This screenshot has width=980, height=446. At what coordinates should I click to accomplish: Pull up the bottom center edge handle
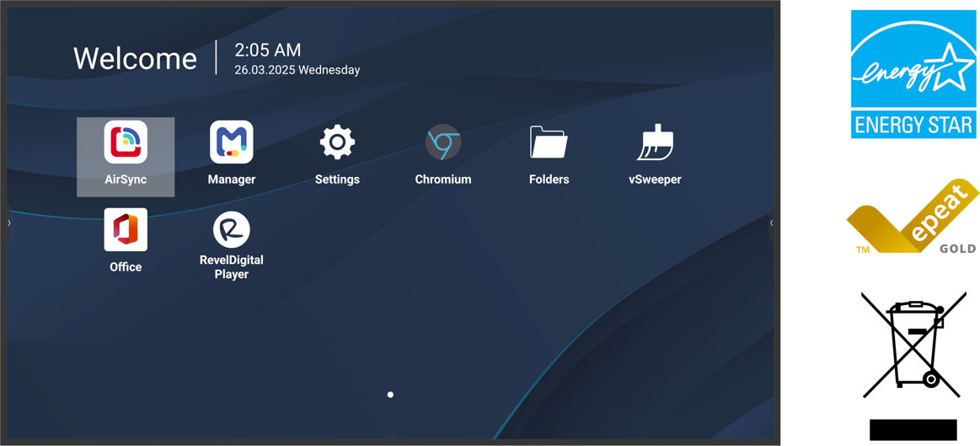click(390, 437)
